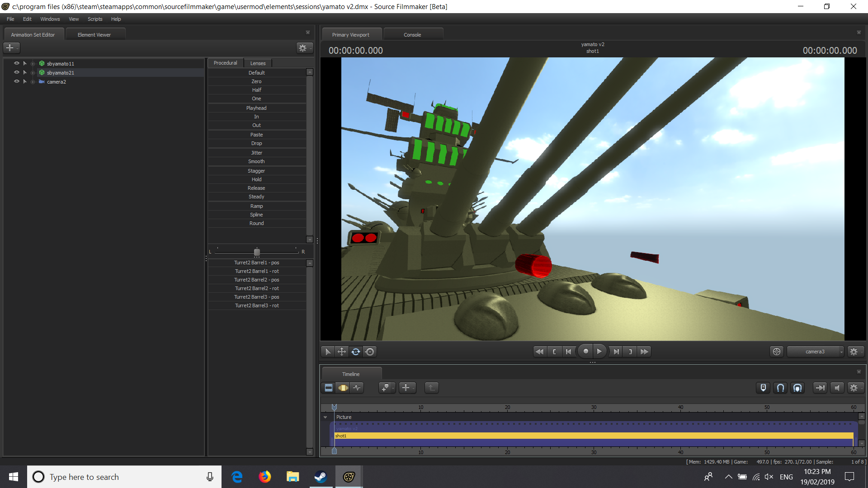The height and width of the screenshot is (488, 868).
Task: Activate the rotate manipulator tool
Action: click(356, 352)
